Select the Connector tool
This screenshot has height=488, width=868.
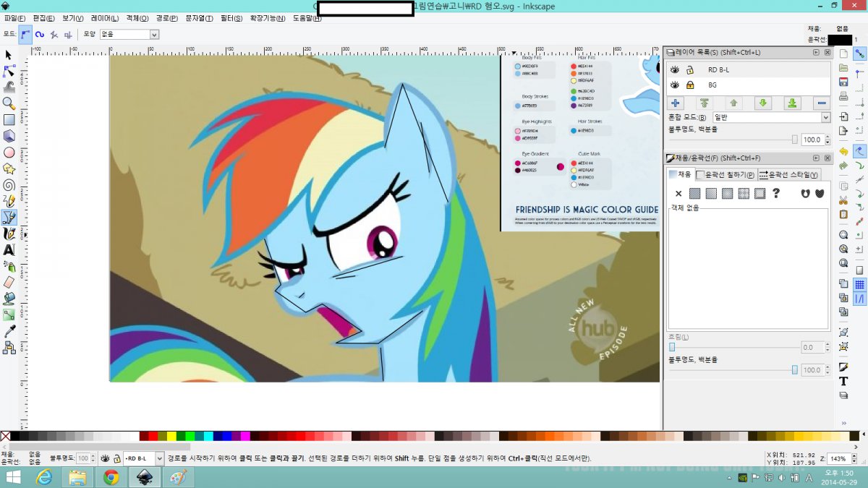(x=9, y=348)
